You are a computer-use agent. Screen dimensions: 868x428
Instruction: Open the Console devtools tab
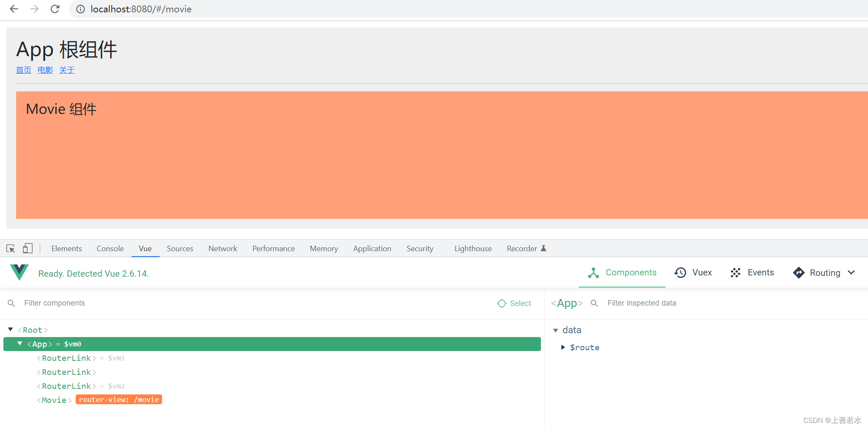coord(110,249)
